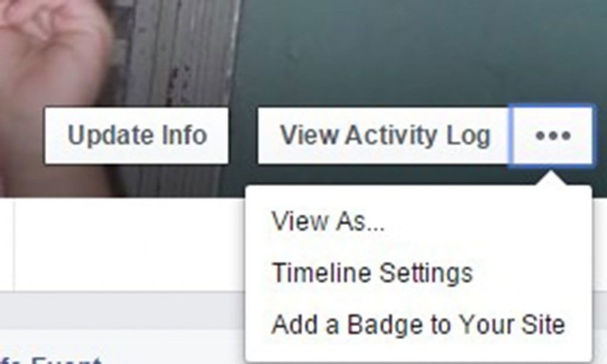
Task: Click the Update Info button
Action: 136,136
